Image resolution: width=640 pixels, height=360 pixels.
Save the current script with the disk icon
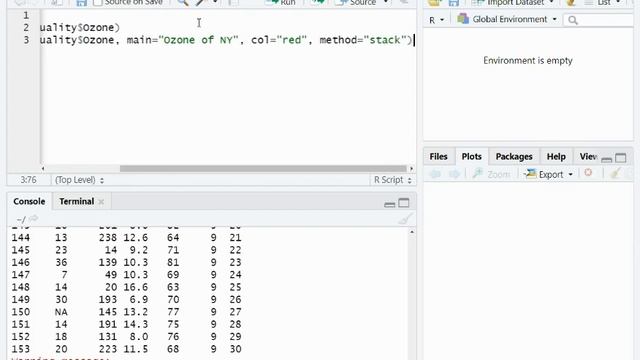82,2
